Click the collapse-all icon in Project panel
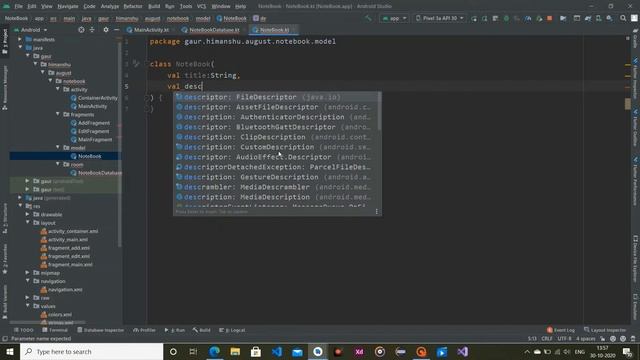This screenshot has height=360, width=640. coord(92,30)
